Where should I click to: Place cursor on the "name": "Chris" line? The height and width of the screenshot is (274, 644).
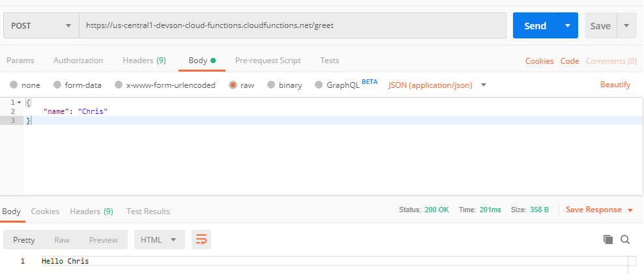76,111
